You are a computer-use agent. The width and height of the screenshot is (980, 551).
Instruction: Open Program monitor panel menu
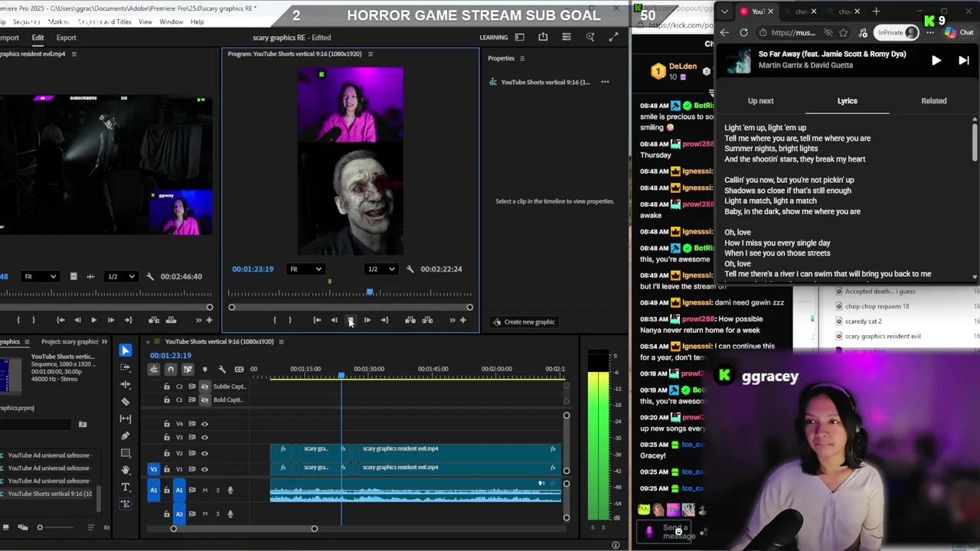point(370,54)
